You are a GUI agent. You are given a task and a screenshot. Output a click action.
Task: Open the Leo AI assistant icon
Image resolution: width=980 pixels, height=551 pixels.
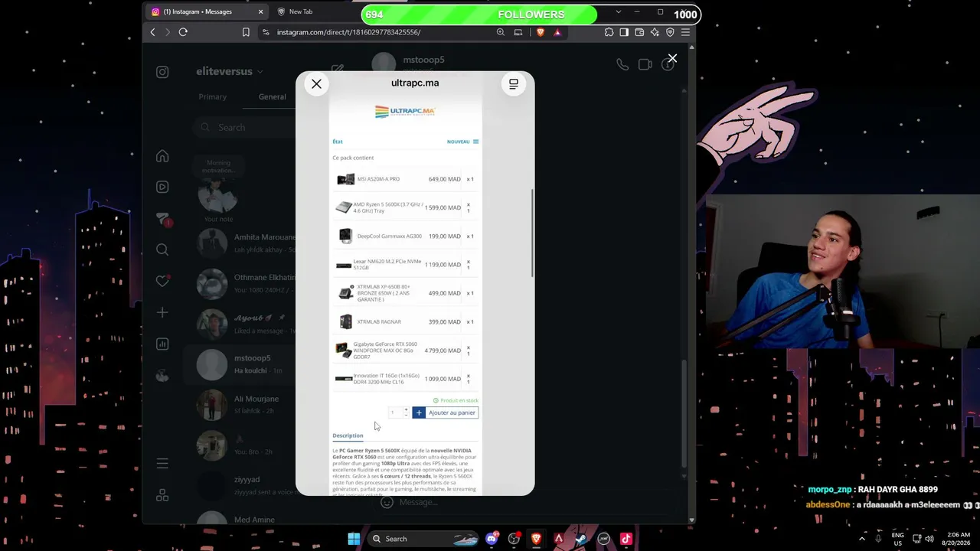[655, 32]
